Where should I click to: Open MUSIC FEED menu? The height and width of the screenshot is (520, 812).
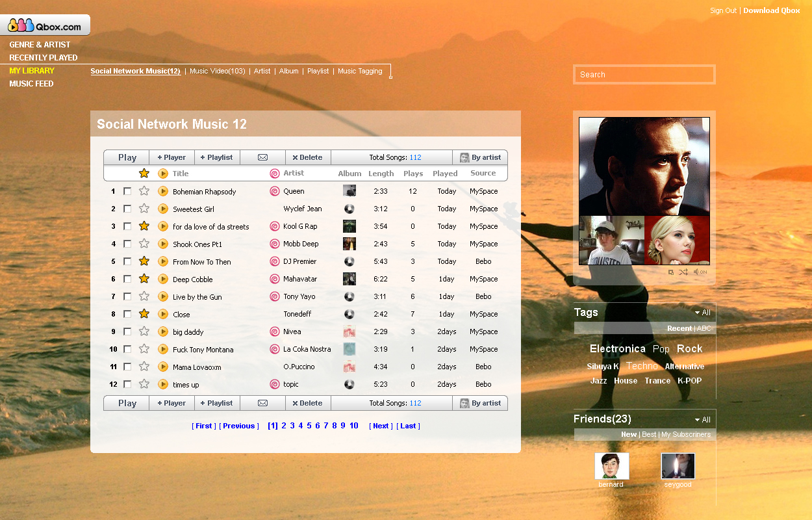click(x=31, y=84)
